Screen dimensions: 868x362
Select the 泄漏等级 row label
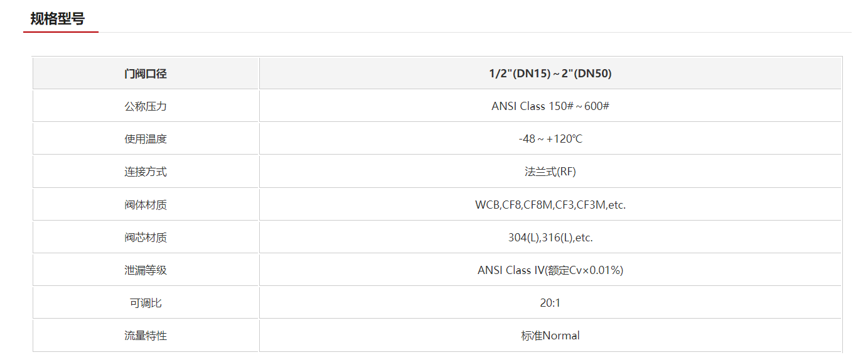pos(146,270)
